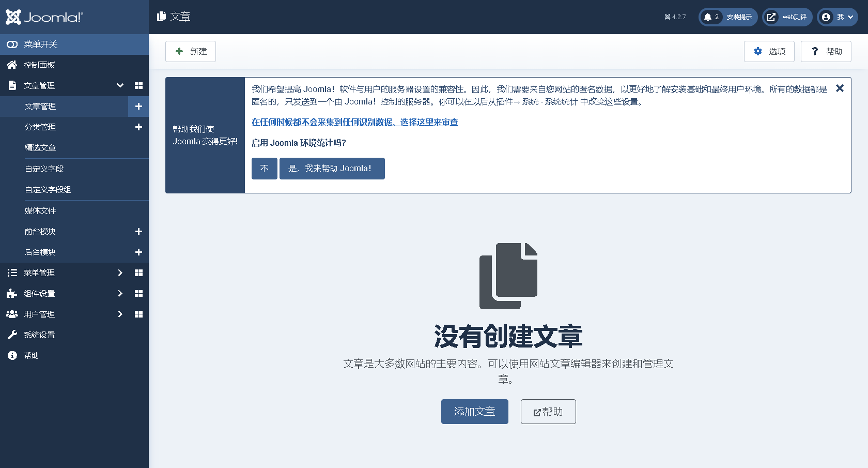
Task: Close the statistics notice with the X
Action: click(x=840, y=88)
